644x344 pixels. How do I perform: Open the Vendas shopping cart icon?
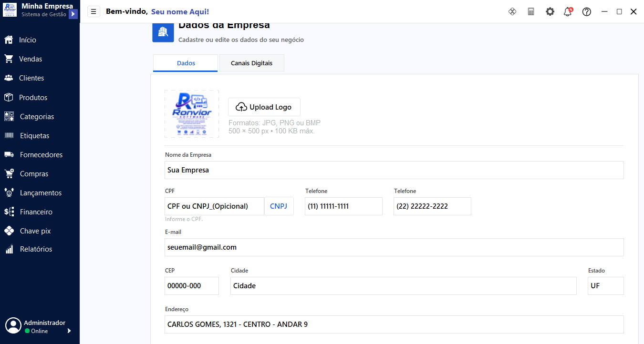[x=9, y=59]
